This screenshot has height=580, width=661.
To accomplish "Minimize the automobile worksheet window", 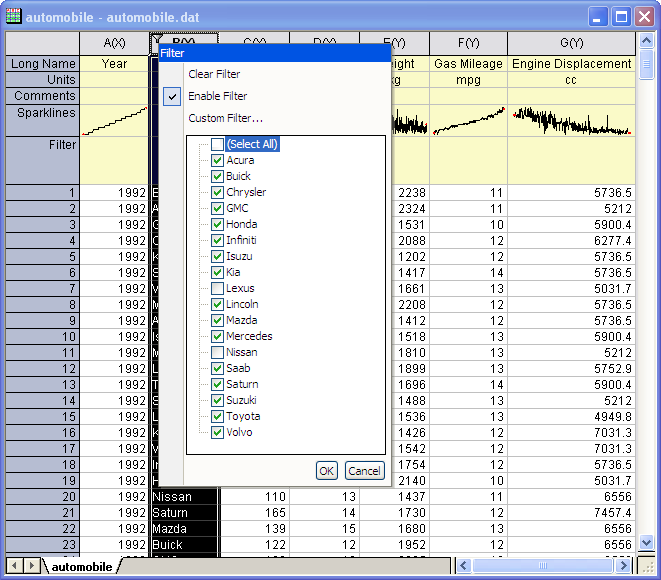I will 598,17.
